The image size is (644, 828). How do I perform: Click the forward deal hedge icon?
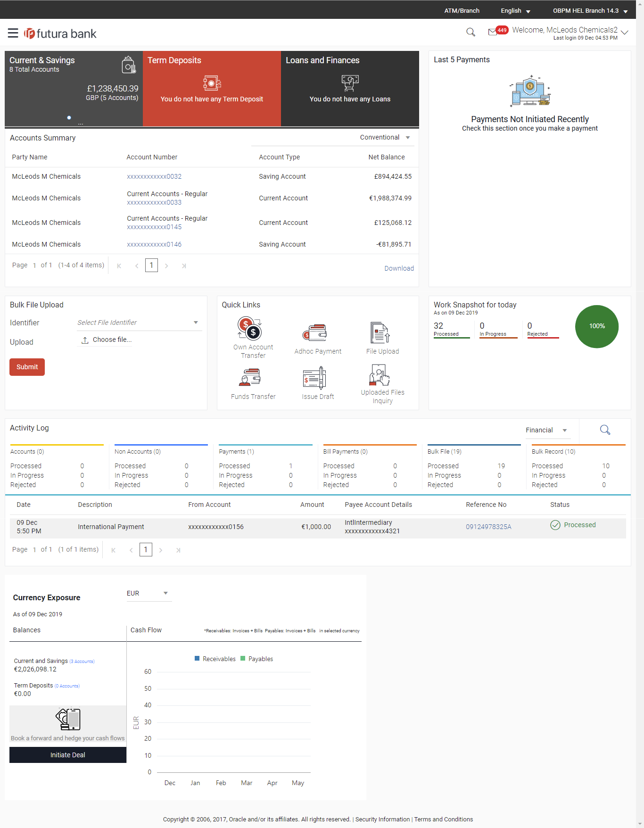(x=68, y=720)
